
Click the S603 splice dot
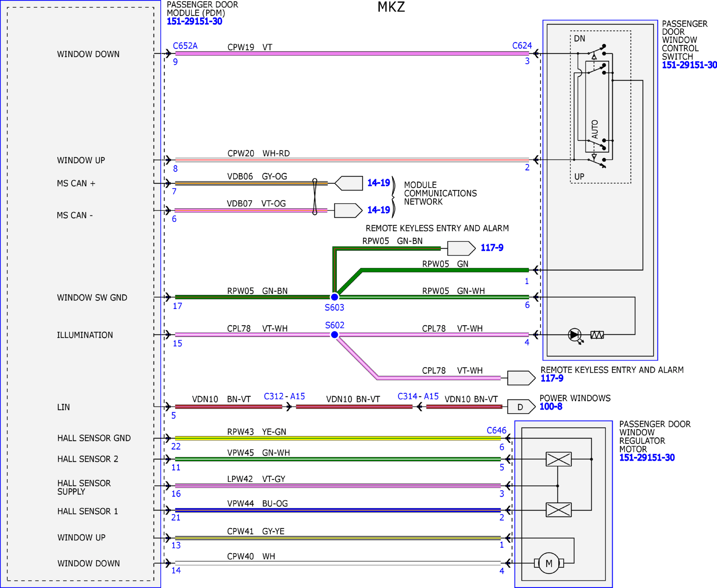(x=335, y=297)
